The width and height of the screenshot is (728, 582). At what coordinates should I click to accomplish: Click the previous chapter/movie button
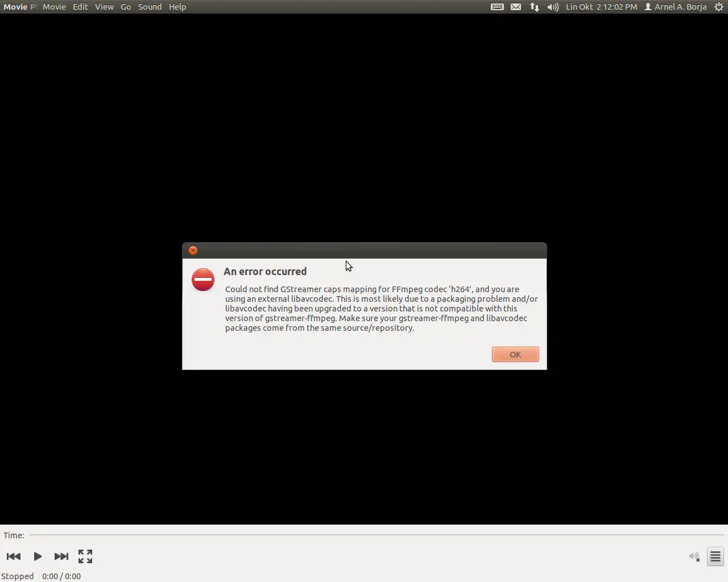14,556
